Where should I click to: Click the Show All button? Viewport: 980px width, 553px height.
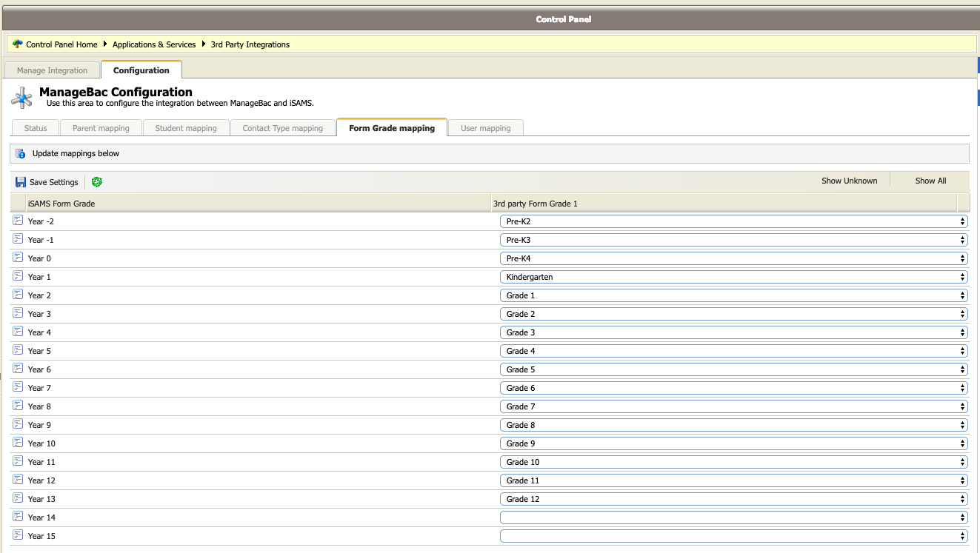point(930,181)
